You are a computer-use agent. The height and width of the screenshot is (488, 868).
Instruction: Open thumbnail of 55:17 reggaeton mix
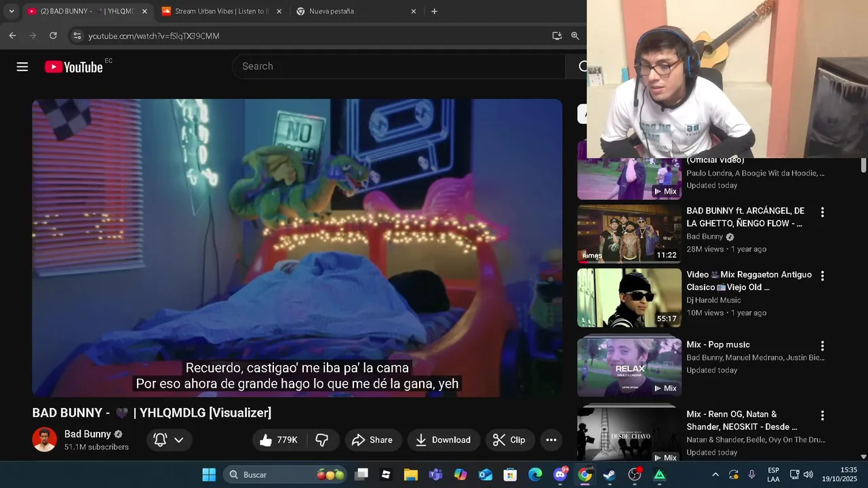point(629,298)
